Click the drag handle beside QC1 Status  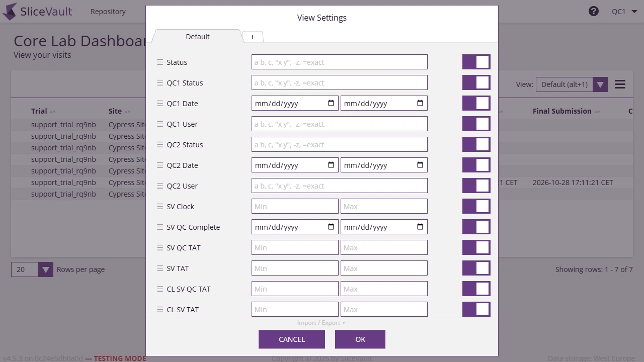[x=160, y=83]
